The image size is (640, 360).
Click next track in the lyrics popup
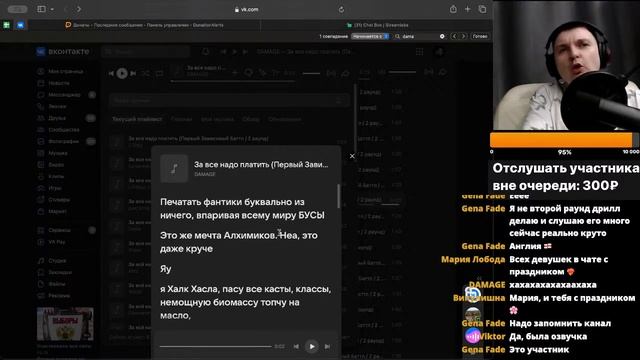[x=327, y=347]
